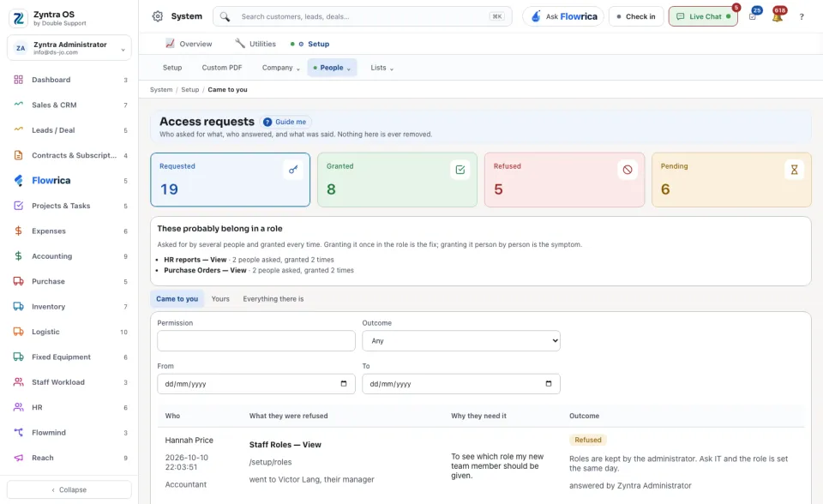Open the Accounting dollar icon

click(18, 255)
